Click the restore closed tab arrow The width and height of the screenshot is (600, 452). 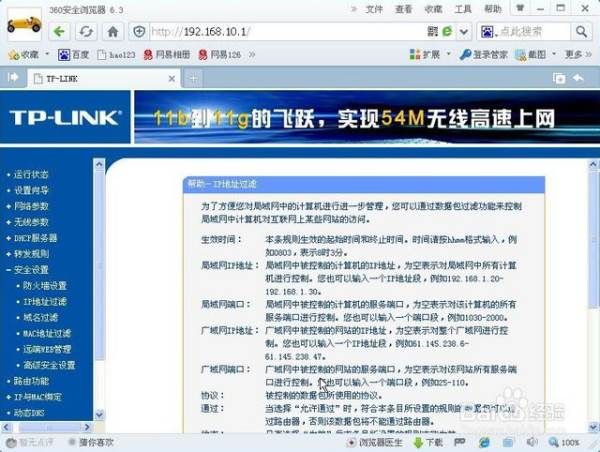coord(578,78)
